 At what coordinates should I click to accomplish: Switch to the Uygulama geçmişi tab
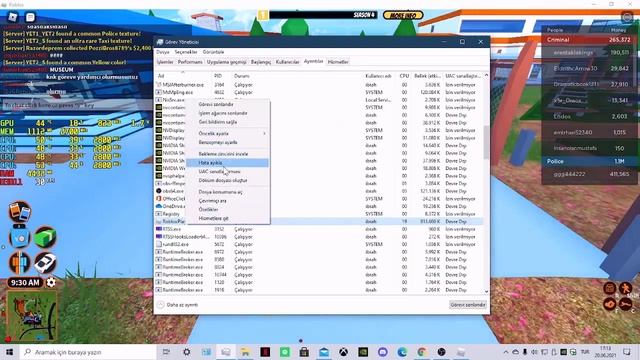[x=227, y=62]
